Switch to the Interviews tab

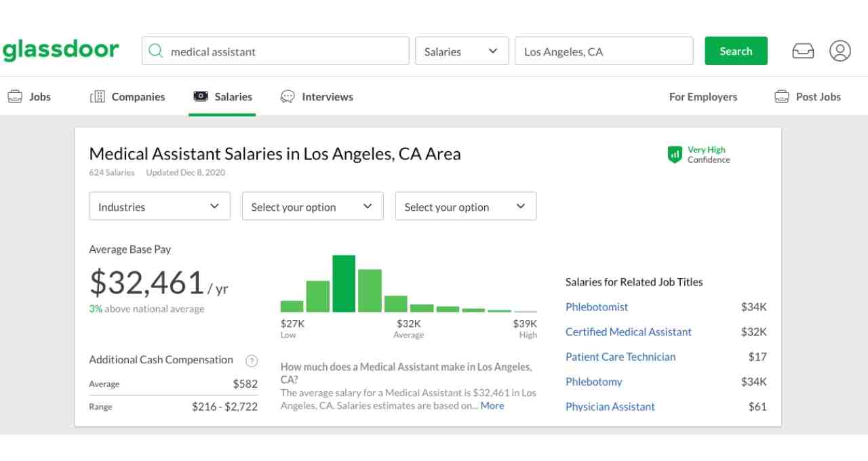pos(327,96)
